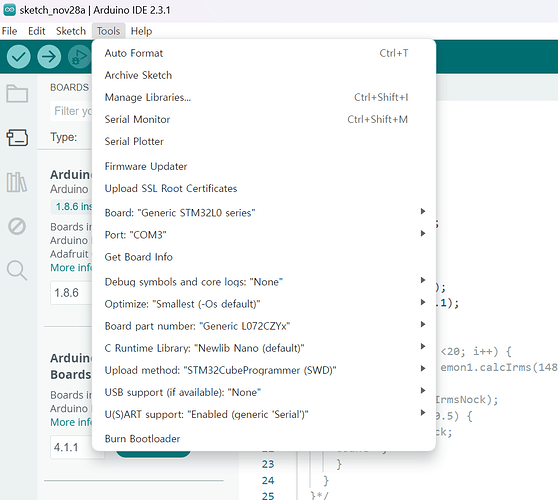Screen dimensions: 558x500
Task: Expand U(S)ART support submenu
Action: tap(264, 414)
